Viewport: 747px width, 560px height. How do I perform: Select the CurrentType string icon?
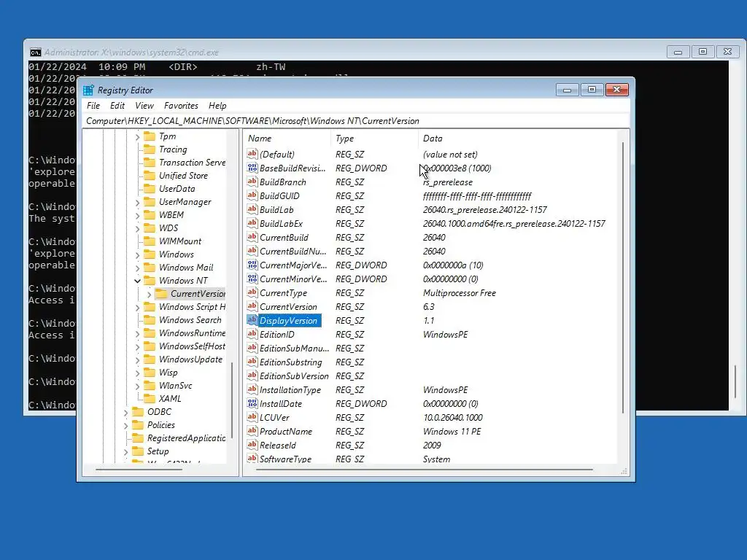pos(252,292)
